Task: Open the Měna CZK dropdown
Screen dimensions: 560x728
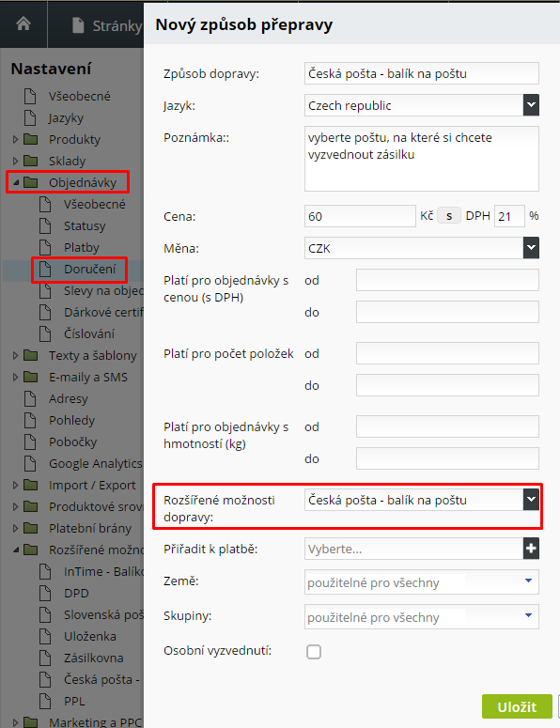Action: tap(422, 248)
